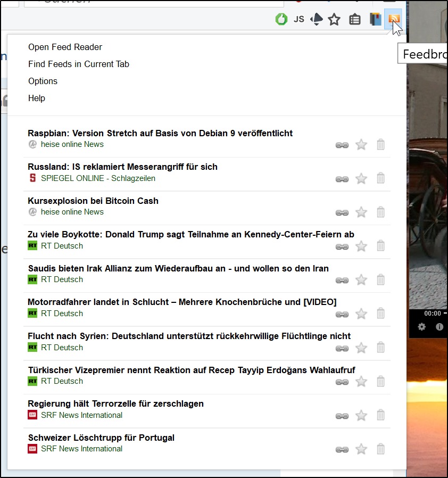Click the JS extension icon in toolbar
Viewport: 448px width, 478px height.
(x=298, y=20)
